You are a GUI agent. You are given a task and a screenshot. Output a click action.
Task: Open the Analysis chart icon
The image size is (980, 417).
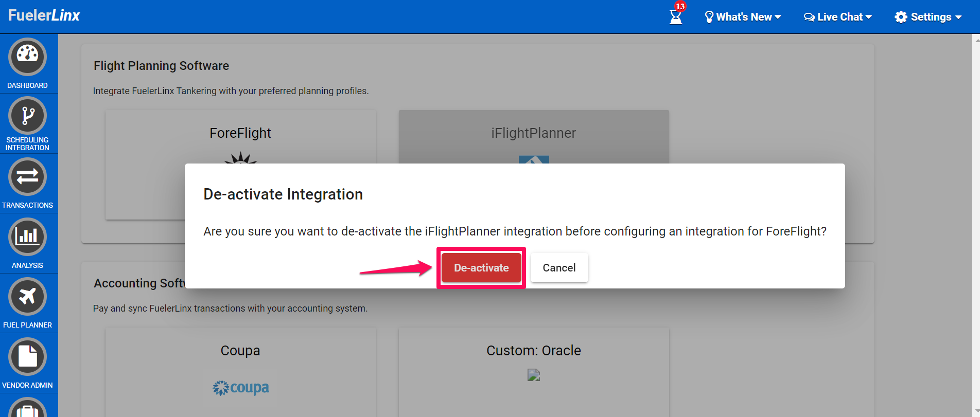tap(27, 237)
